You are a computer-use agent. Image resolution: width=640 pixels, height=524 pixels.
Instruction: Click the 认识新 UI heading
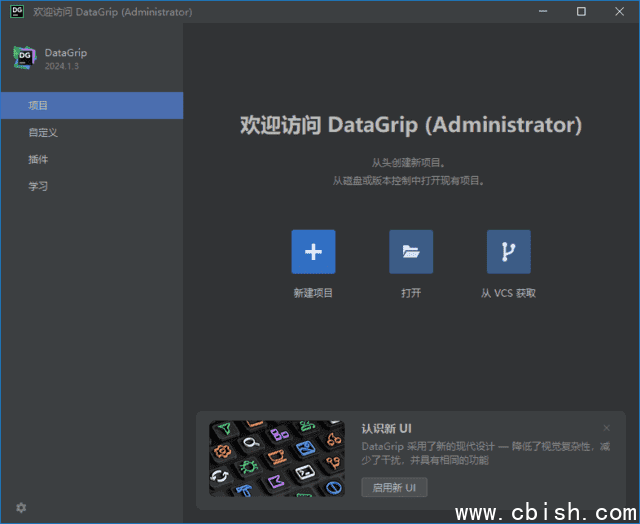point(386,429)
